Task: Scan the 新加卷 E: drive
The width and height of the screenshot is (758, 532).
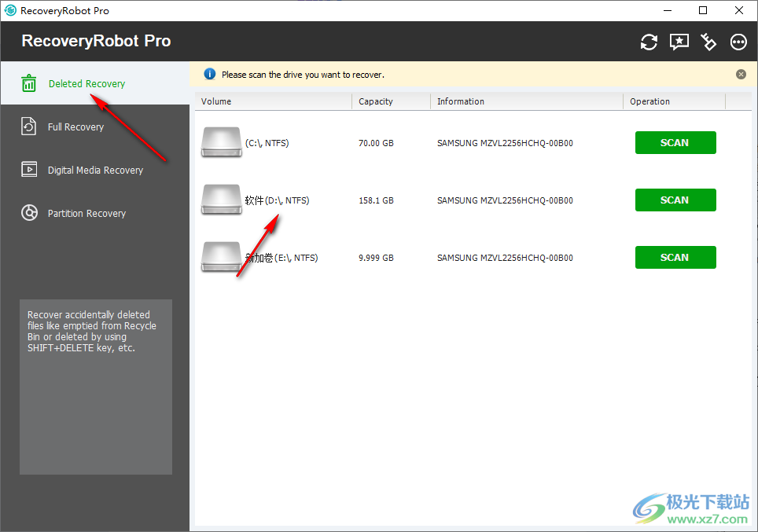Action: 675,258
